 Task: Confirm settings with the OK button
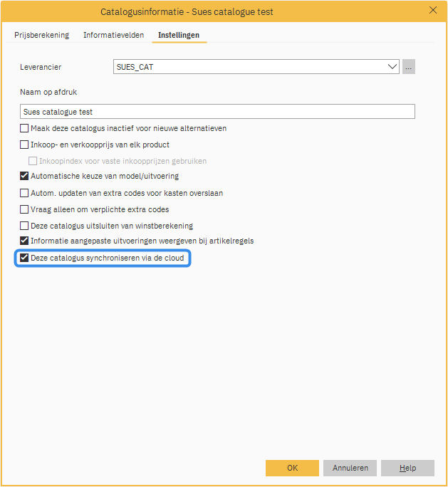click(x=292, y=468)
